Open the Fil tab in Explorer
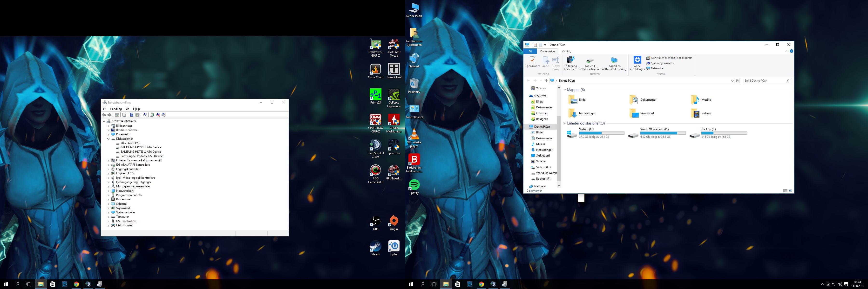Screen dimensions: 868x289 click(x=530, y=52)
